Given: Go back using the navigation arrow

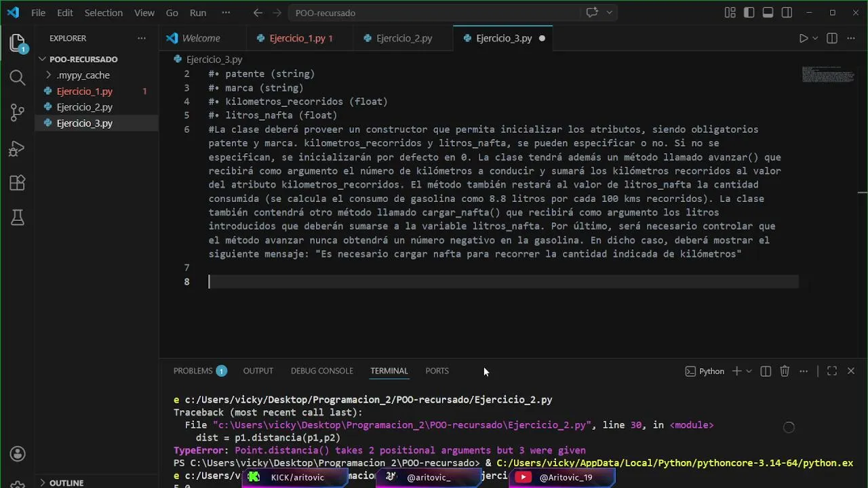Looking at the screenshot, I should coord(258,13).
